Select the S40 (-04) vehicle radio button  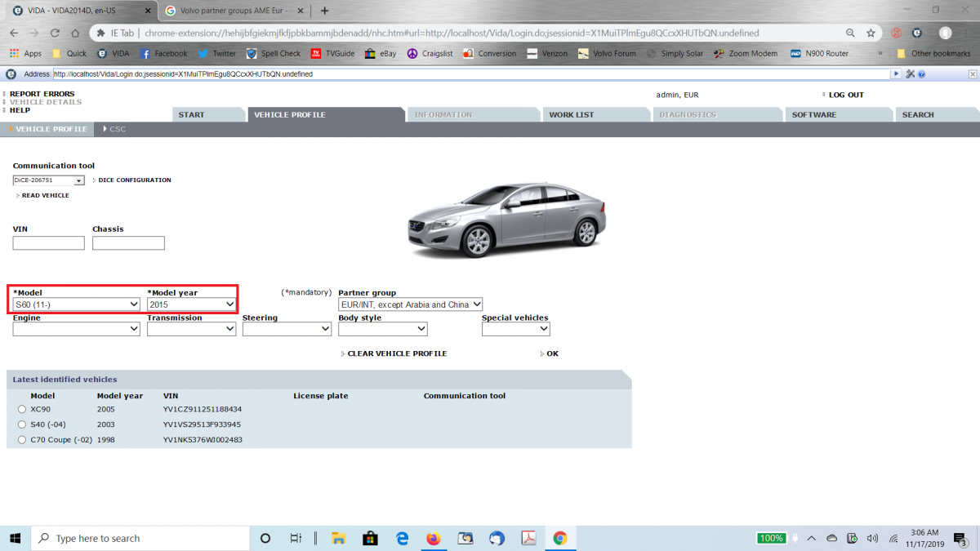pos(22,424)
